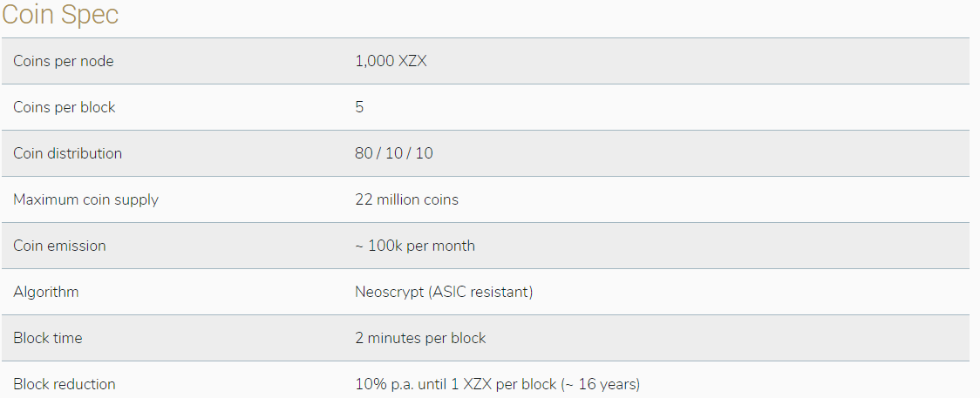Click the '1 XZX per block' text
The width and height of the screenshot is (980, 398).
(x=506, y=384)
